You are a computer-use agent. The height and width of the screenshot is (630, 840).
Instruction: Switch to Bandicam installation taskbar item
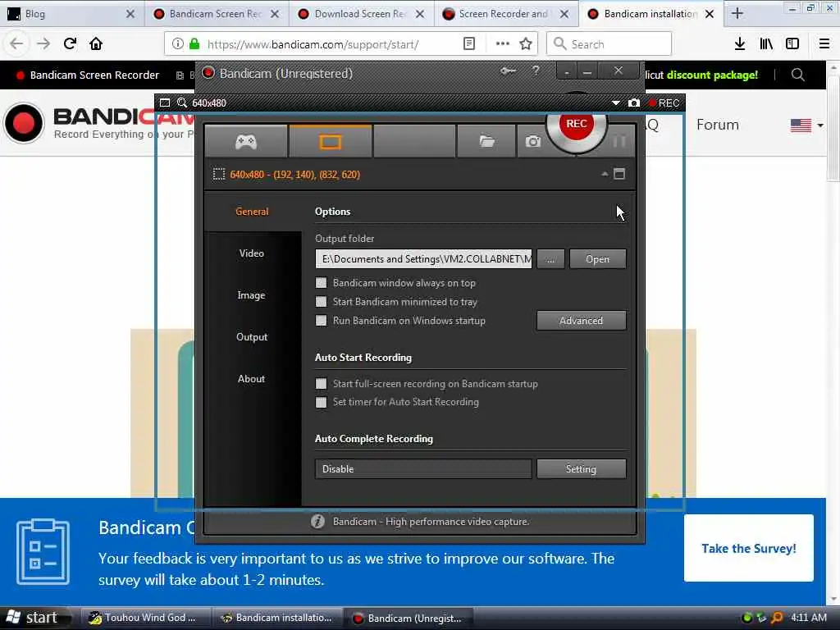click(277, 618)
